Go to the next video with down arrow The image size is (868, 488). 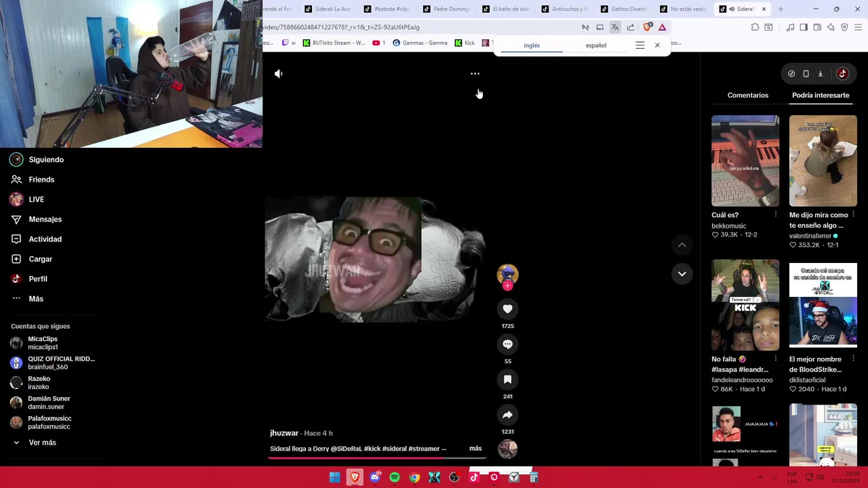682,274
